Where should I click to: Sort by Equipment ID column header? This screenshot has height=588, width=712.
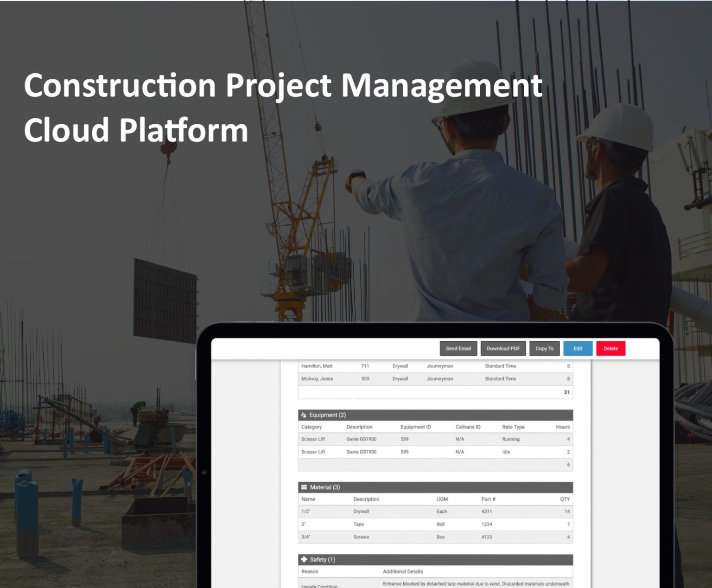415,427
